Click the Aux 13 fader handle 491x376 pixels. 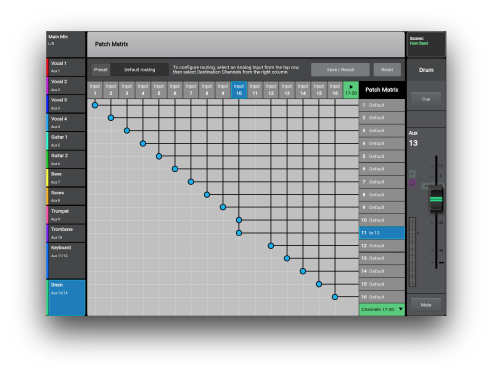[x=436, y=200]
